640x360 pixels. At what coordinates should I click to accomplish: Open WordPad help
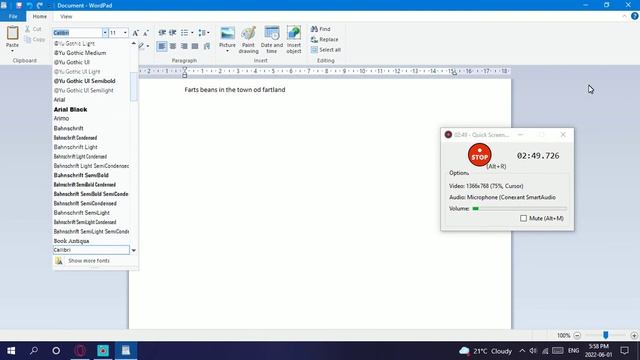point(635,16)
